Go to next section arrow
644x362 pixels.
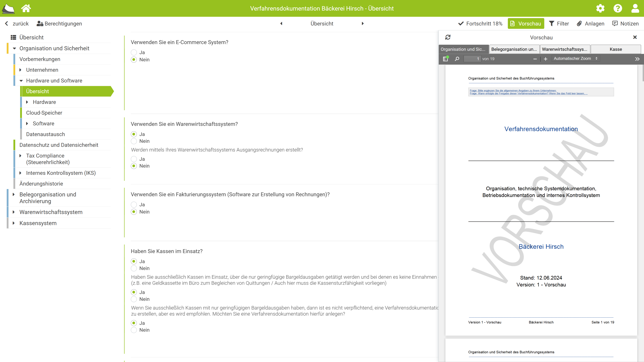(x=363, y=23)
